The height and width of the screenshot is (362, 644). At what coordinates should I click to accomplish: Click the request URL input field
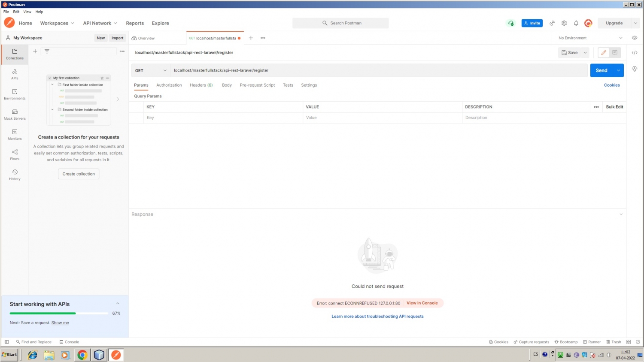click(378, 70)
